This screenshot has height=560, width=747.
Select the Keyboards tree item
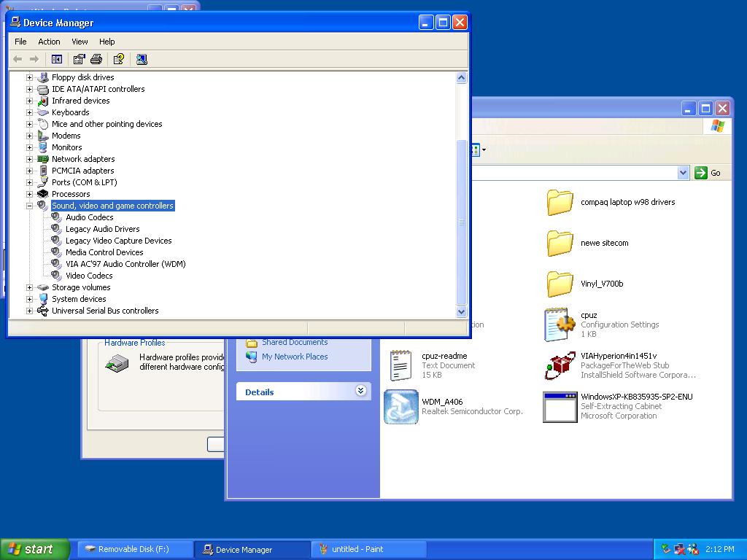point(71,112)
